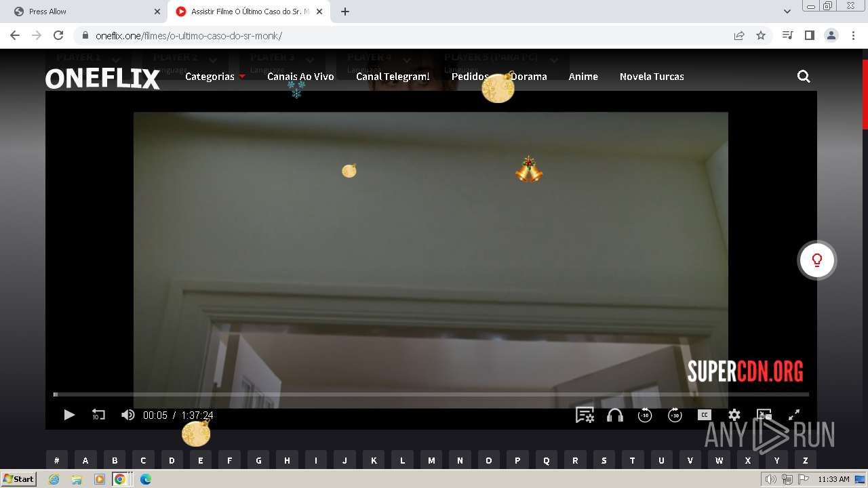The image size is (868, 488).
Task: Toggle Chrome side panel
Action: [x=809, y=35]
